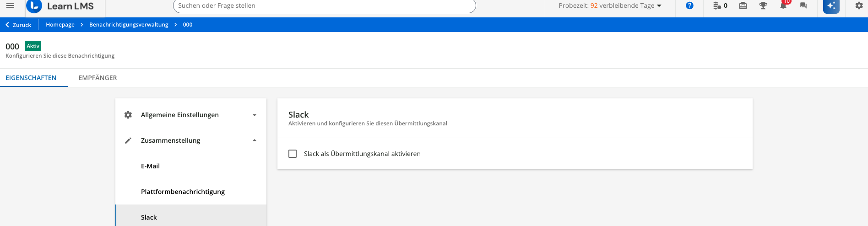Open Benachrichtigungsverwaltung breadcrumb link
This screenshot has width=868, height=226.
click(129, 25)
